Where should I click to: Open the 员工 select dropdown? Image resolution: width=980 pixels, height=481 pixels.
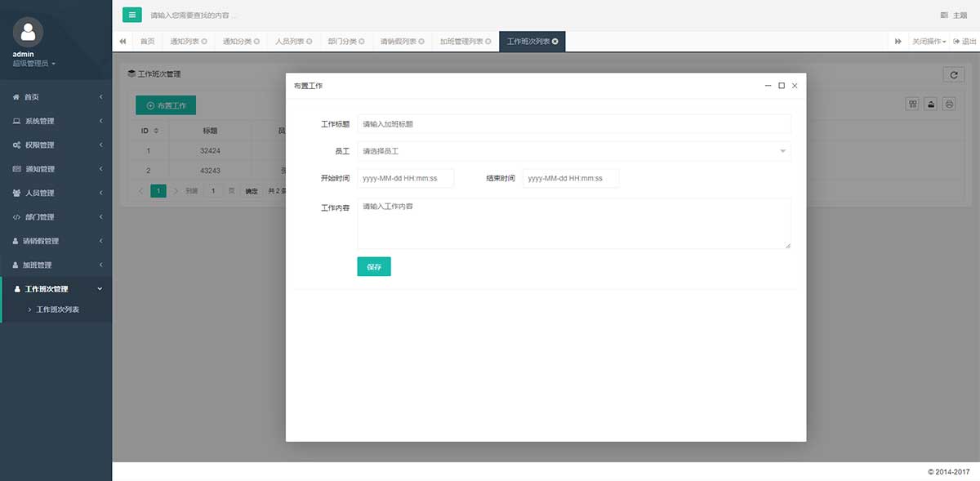(573, 151)
